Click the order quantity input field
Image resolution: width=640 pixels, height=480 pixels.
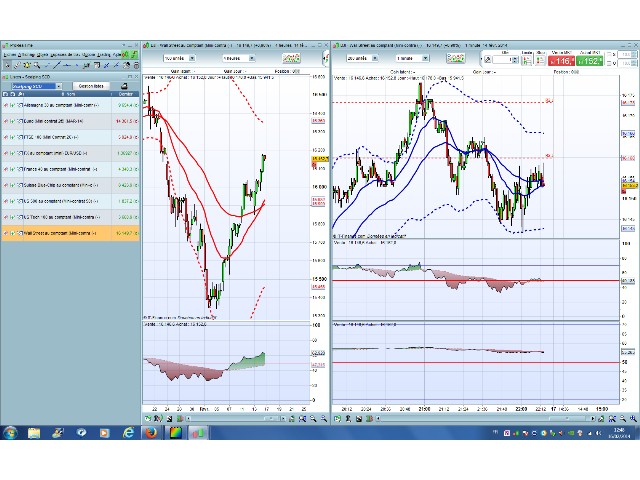[x=502, y=60]
